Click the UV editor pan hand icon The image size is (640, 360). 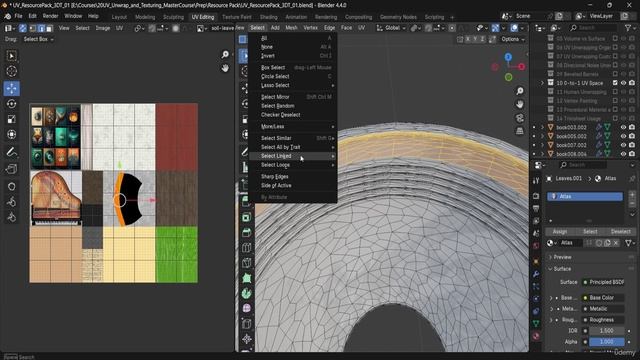click(x=225, y=68)
